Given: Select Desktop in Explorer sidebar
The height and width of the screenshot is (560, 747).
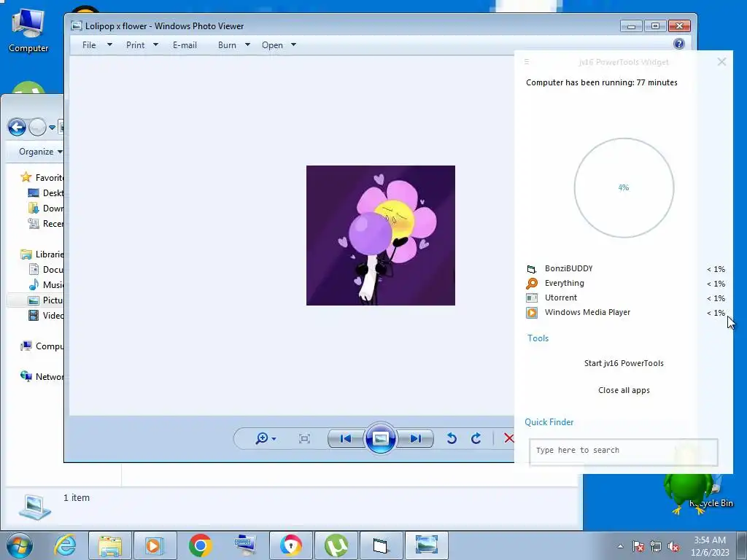Looking at the screenshot, I should (46, 192).
